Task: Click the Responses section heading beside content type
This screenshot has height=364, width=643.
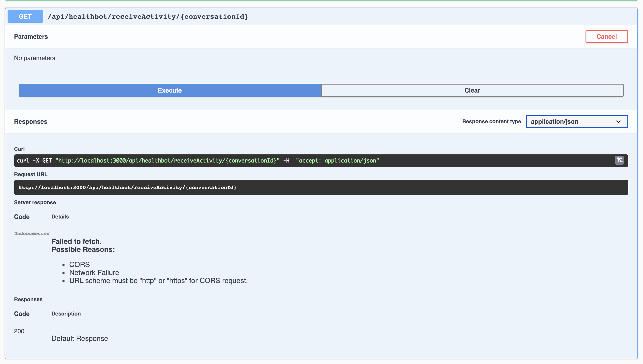Action: [x=31, y=121]
